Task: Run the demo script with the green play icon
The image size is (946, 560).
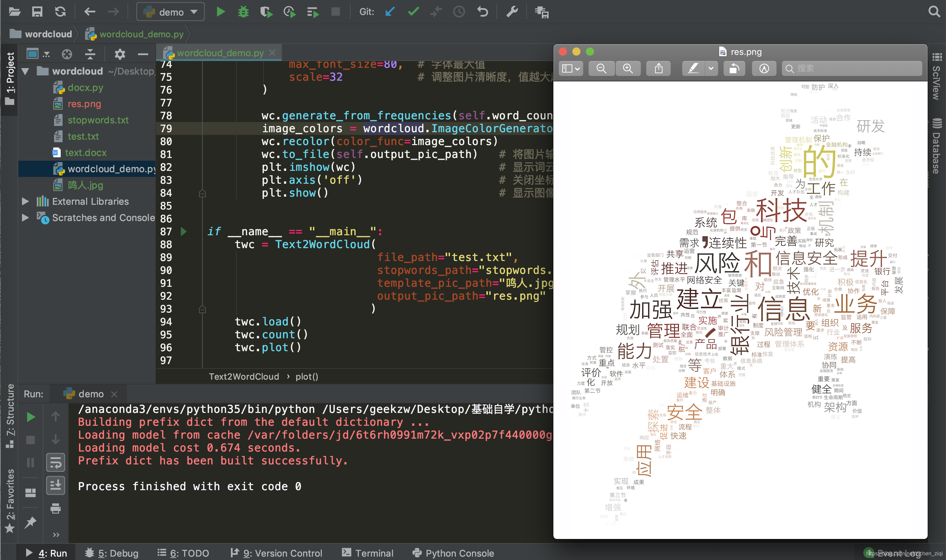Action: [221, 12]
